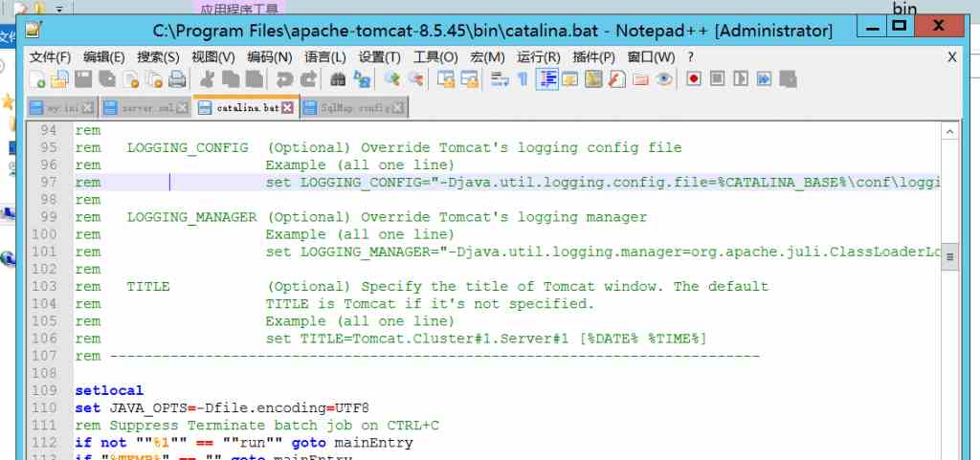Image resolution: width=980 pixels, height=460 pixels.
Task: Undo the last edit with the Undo icon
Action: tap(284, 79)
